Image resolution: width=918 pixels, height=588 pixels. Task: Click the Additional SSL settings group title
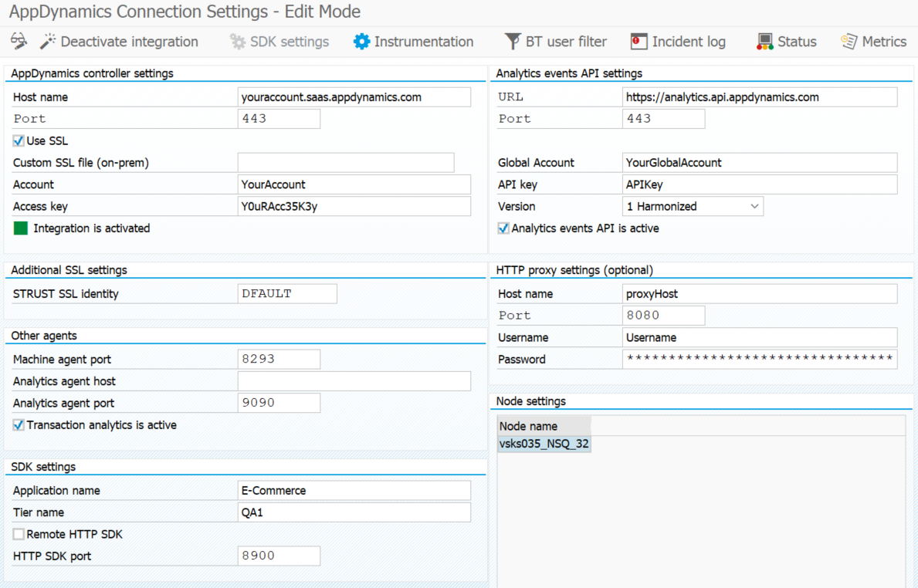(x=69, y=270)
